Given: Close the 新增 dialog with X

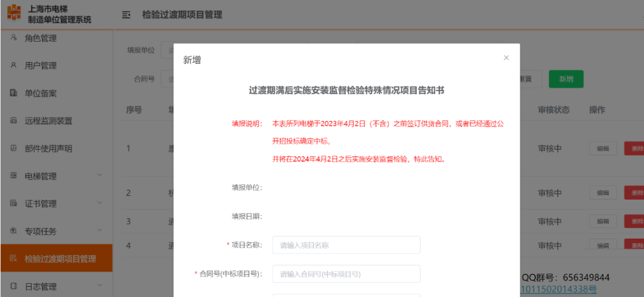Looking at the screenshot, I should [x=506, y=58].
